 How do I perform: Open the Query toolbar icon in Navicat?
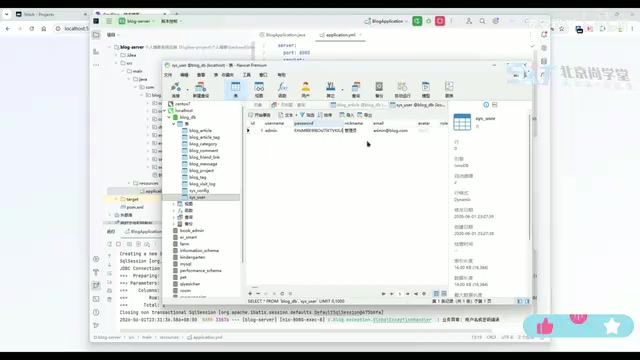pyautogui.click(x=356, y=89)
